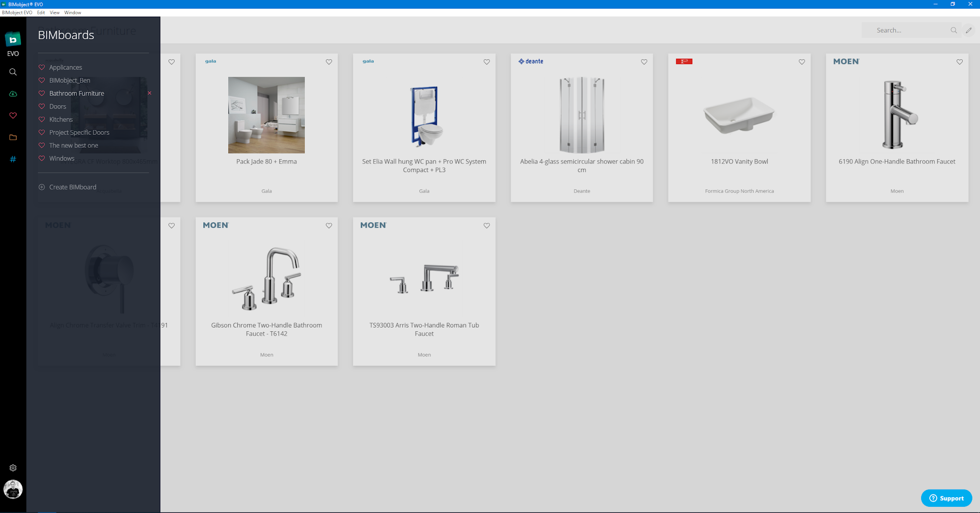Open the View menu
The width and height of the screenshot is (980, 513).
54,12
